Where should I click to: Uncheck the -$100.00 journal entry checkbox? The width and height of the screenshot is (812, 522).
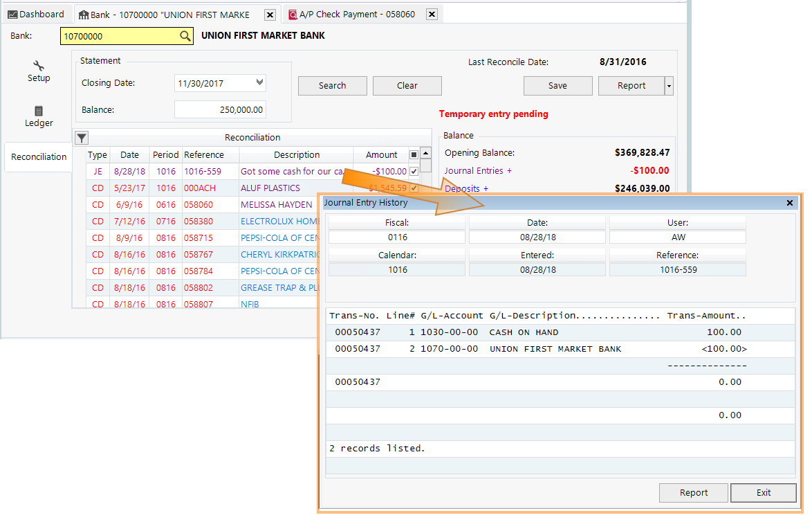415,171
